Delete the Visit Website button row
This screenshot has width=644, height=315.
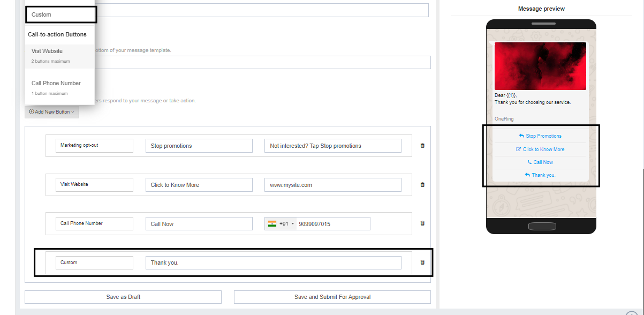pyautogui.click(x=422, y=185)
